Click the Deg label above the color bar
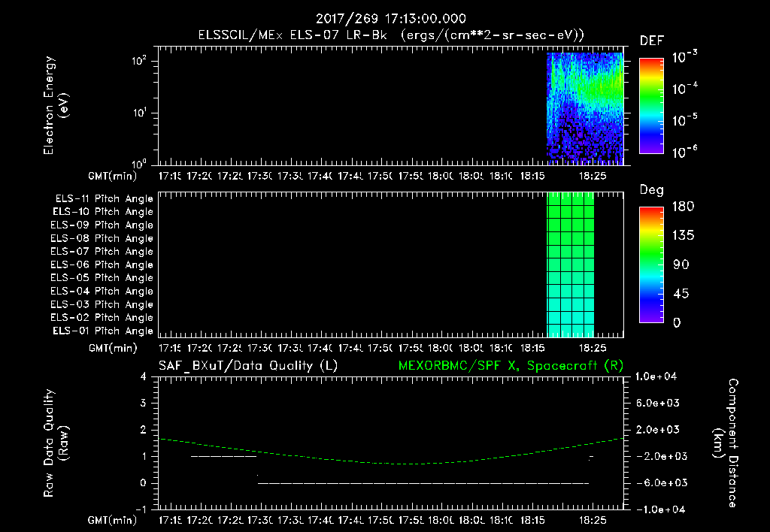The width and height of the screenshot is (770, 532). click(652, 190)
